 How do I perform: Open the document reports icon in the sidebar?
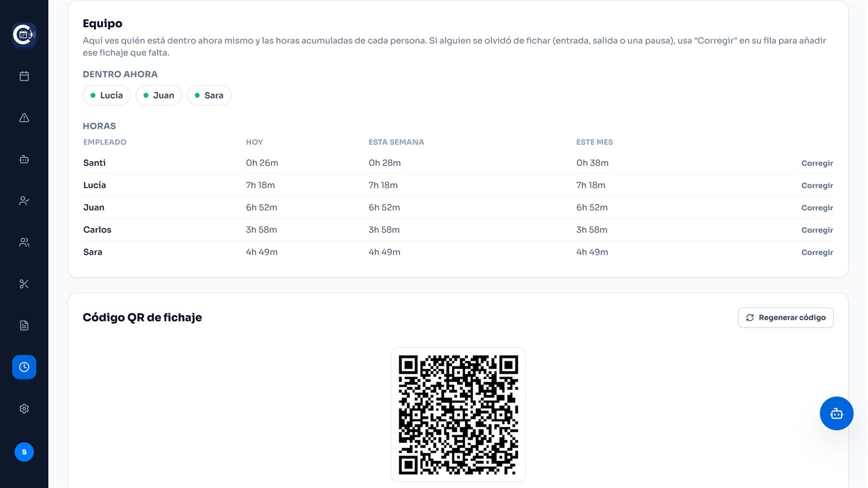[x=24, y=325]
